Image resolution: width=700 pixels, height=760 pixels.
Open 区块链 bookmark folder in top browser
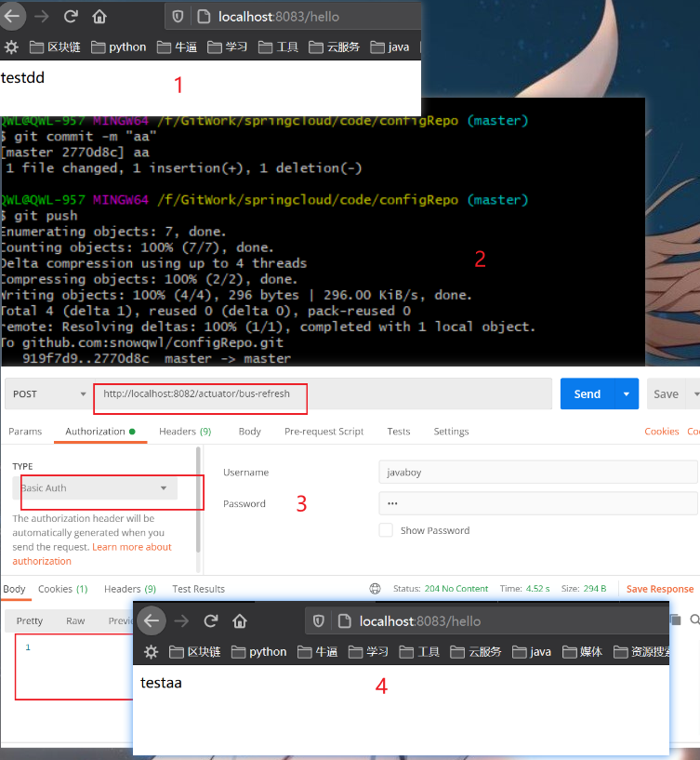55,47
